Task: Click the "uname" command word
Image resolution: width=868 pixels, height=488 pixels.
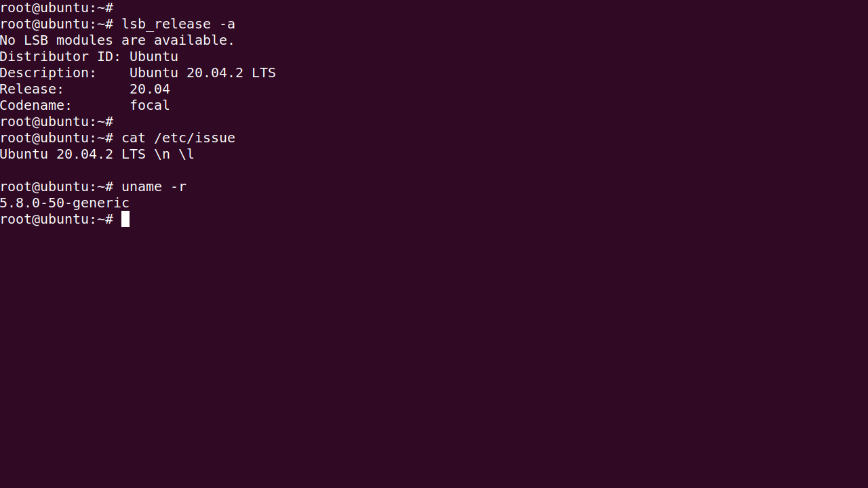Action: click(142, 186)
